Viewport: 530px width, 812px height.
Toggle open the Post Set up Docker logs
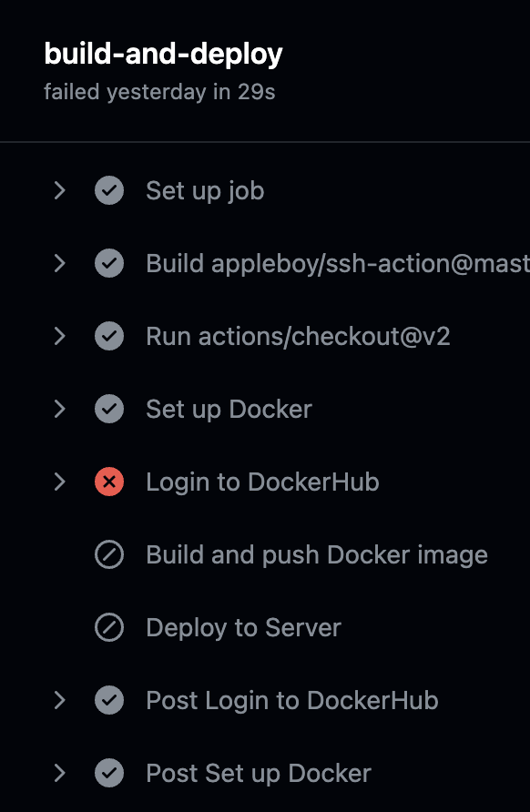pyautogui.click(x=60, y=773)
